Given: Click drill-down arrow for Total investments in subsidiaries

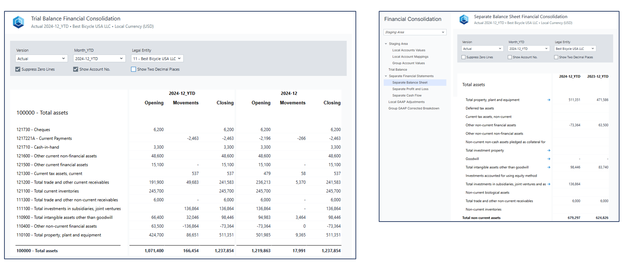Looking at the screenshot, I should click(x=549, y=184).
